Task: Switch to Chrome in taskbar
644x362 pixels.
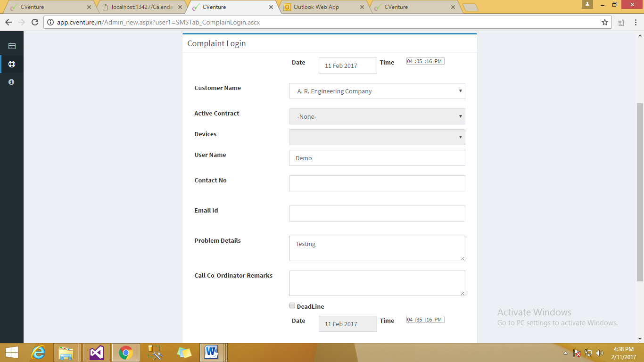Action: click(125, 353)
